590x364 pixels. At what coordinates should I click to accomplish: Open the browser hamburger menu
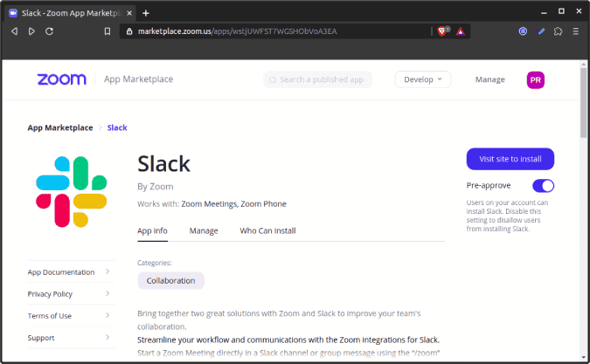coord(576,31)
